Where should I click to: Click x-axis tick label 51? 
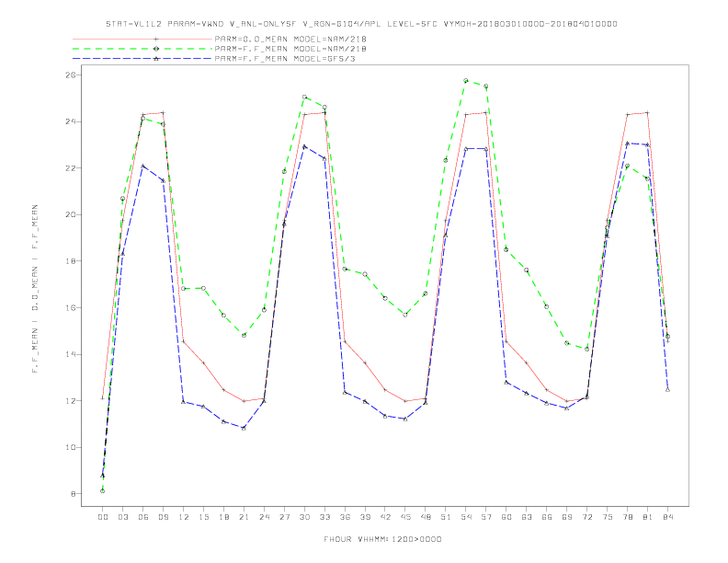[446, 517]
